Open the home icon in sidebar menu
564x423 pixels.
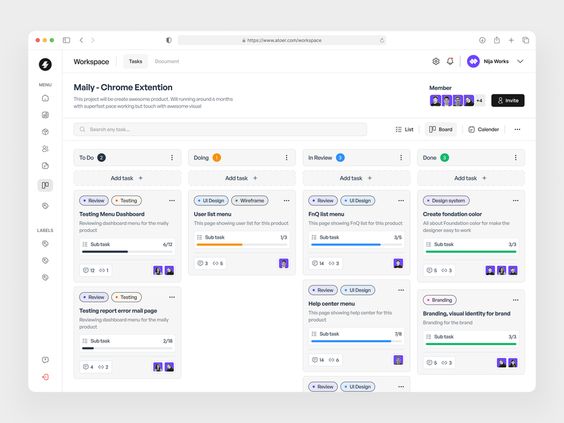45,98
